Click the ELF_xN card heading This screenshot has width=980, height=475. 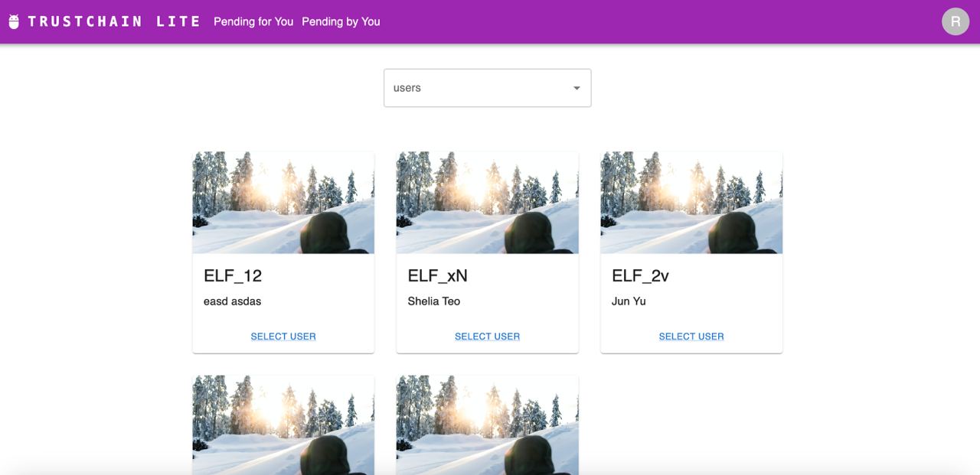(x=437, y=276)
